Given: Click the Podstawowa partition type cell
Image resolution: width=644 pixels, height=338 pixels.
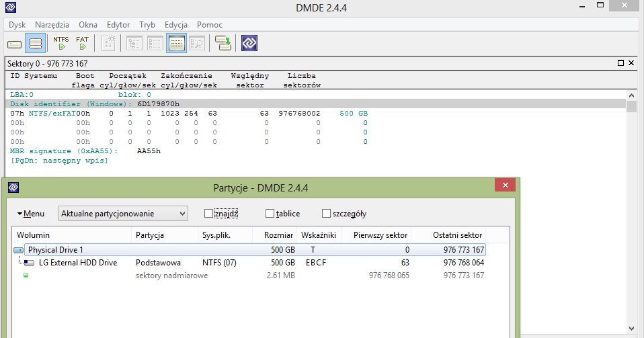Looking at the screenshot, I should (158, 263).
